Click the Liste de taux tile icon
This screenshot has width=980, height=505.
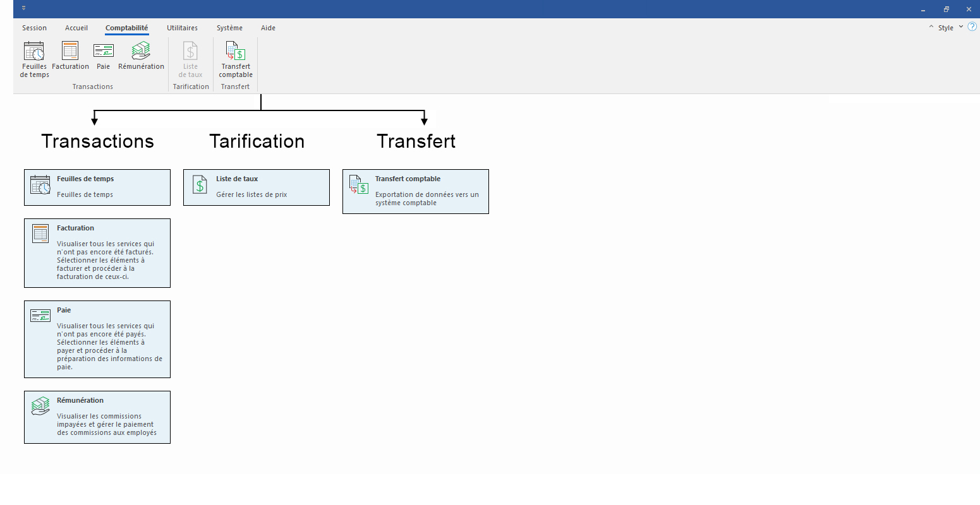[200, 185]
